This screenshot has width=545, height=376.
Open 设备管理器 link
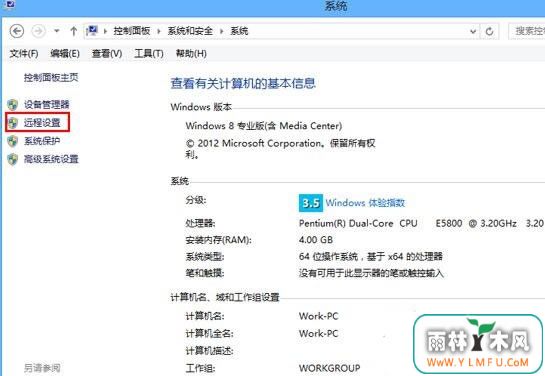point(47,104)
